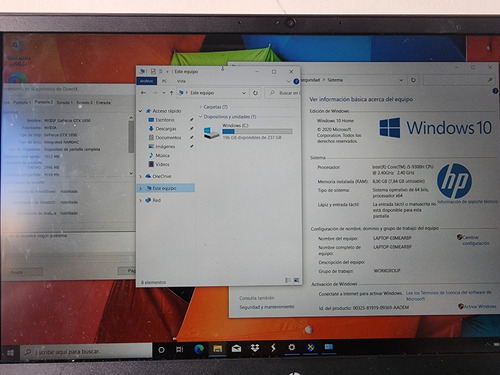Click the up arrow in File Explorer
This screenshot has height=375, width=500.
click(171, 93)
